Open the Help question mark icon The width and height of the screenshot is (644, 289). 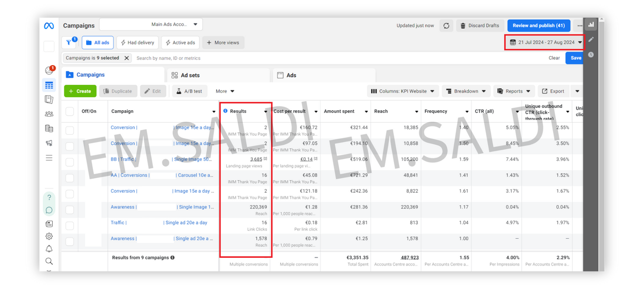click(x=49, y=197)
